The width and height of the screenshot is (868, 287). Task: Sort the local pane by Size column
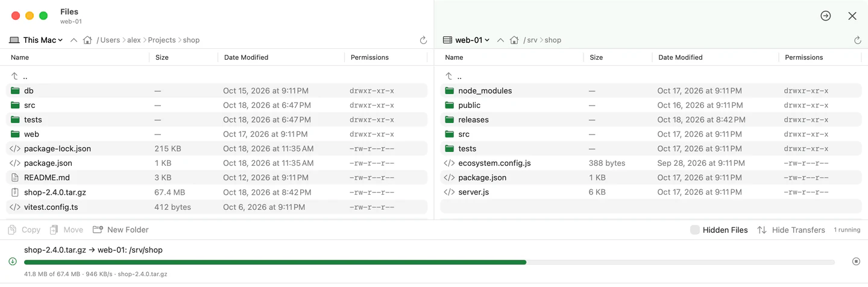point(162,57)
